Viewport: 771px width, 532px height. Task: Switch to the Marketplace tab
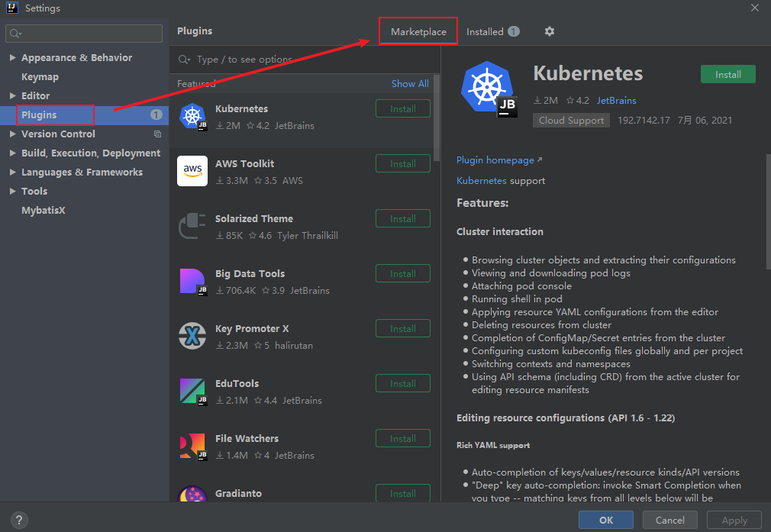pyautogui.click(x=418, y=31)
